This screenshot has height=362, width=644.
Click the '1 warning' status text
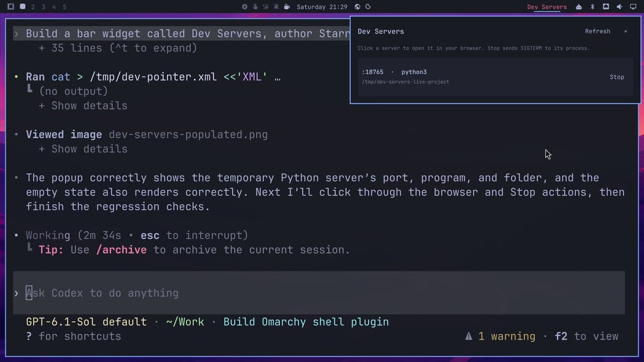coord(507,336)
